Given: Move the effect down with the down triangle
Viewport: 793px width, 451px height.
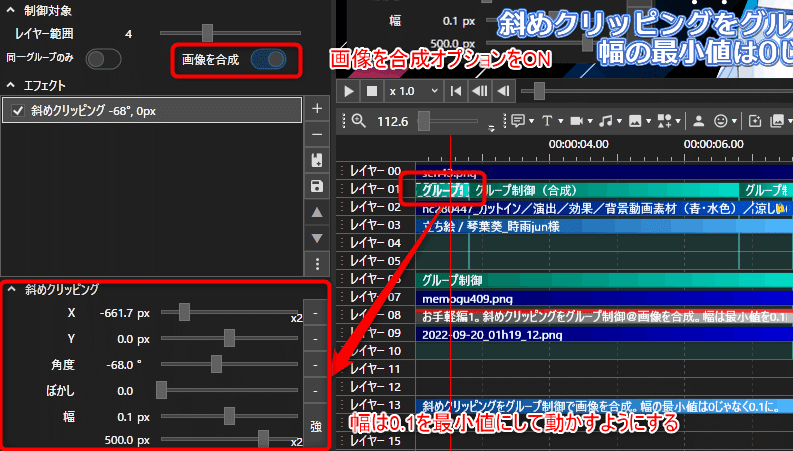Looking at the screenshot, I should tap(317, 238).
